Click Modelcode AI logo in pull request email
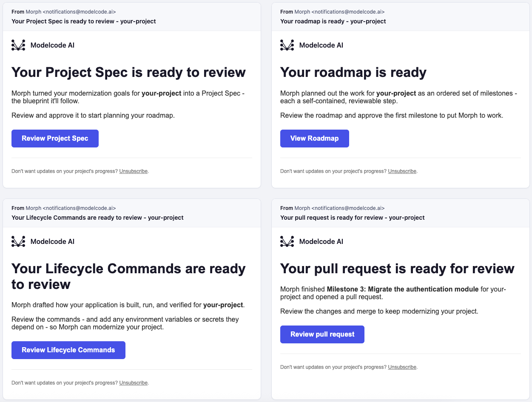The height and width of the screenshot is (402, 532). point(287,241)
